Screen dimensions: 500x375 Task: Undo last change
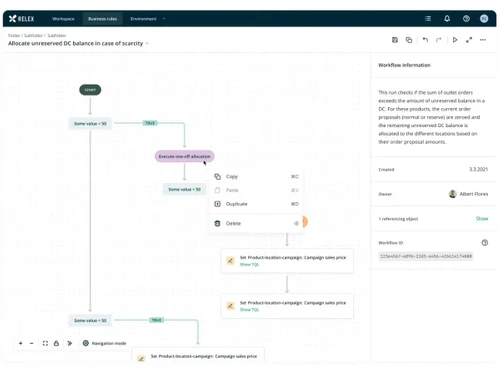point(425,40)
